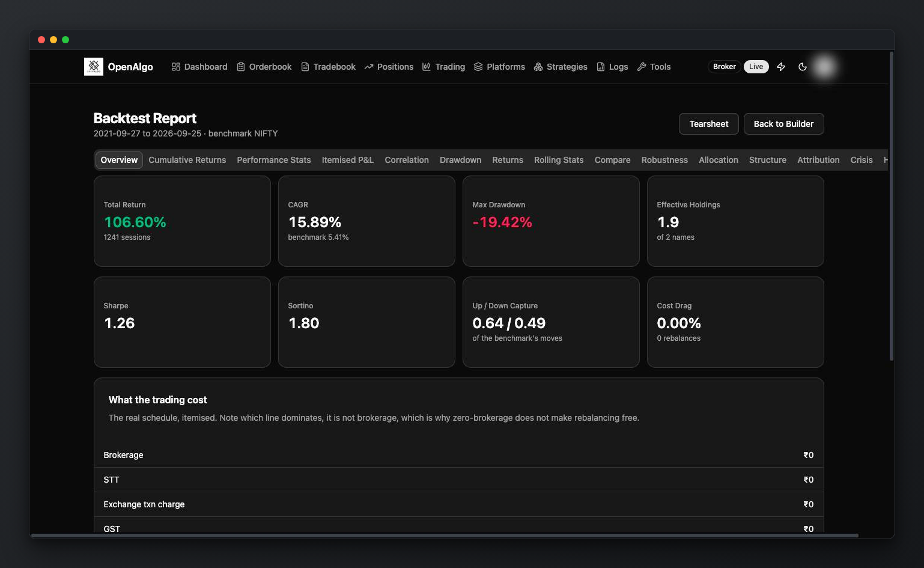Click the Total Return 106.60% value
The height and width of the screenshot is (568, 924).
pyautogui.click(x=135, y=222)
